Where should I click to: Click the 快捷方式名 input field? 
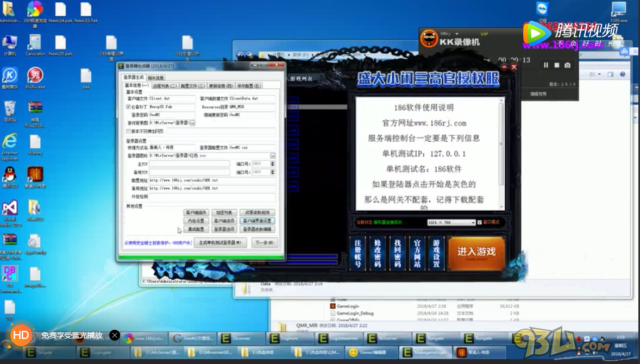(172, 147)
